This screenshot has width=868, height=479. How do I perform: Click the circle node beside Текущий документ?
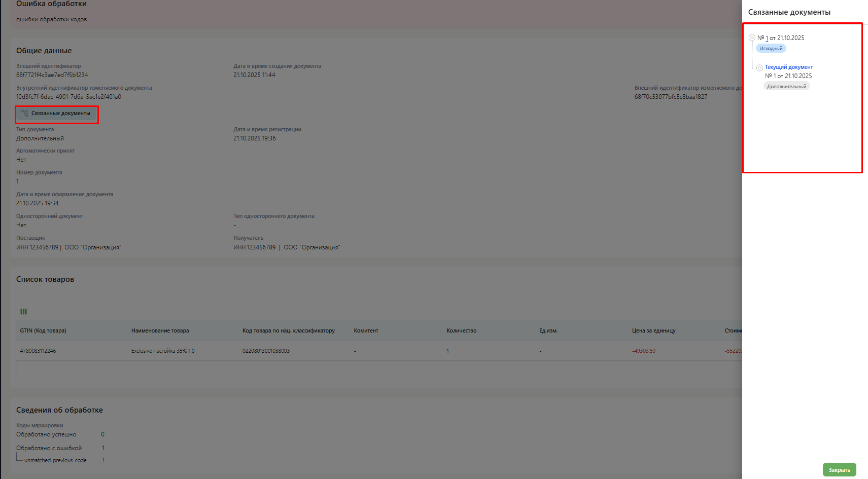click(759, 67)
